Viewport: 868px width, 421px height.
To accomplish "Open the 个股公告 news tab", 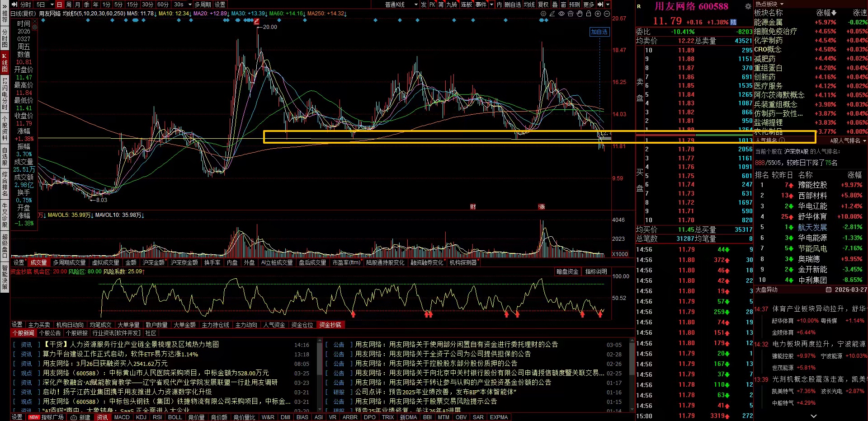I will (x=50, y=333).
